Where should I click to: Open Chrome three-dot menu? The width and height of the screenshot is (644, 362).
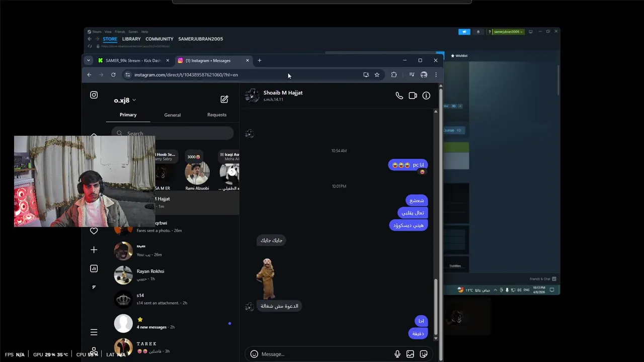[436, 75]
